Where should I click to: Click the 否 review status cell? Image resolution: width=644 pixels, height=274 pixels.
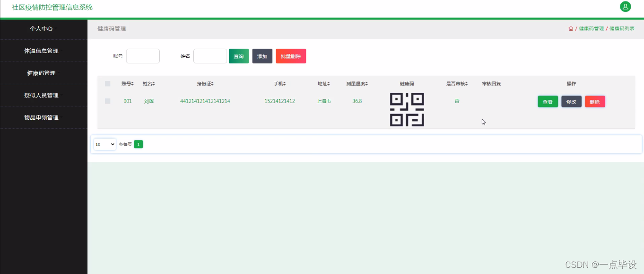tap(457, 101)
